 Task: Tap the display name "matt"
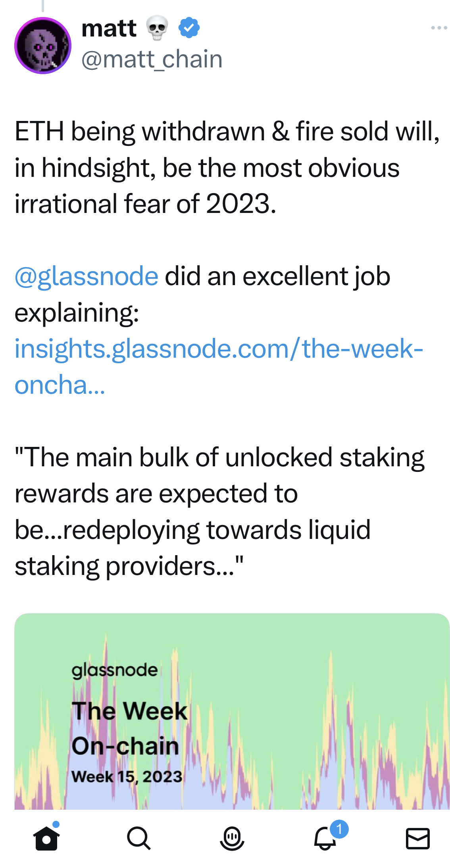tap(109, 28)
